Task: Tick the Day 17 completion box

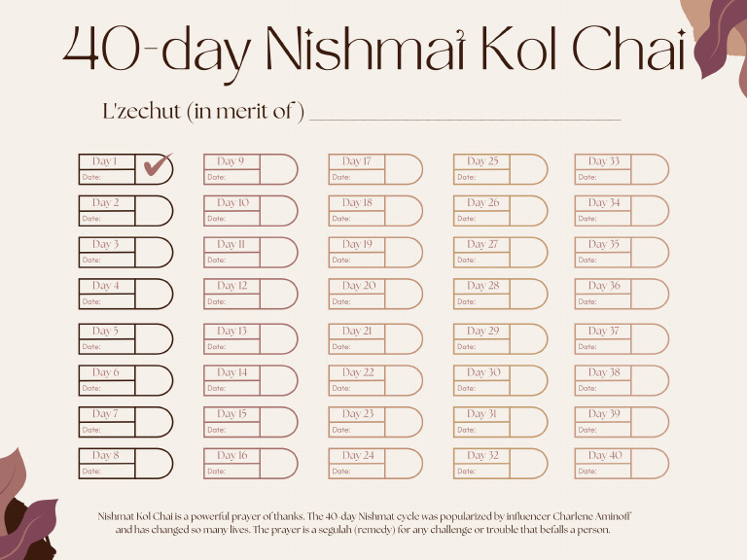Action: pyautogui.click(x=403, y=169)
